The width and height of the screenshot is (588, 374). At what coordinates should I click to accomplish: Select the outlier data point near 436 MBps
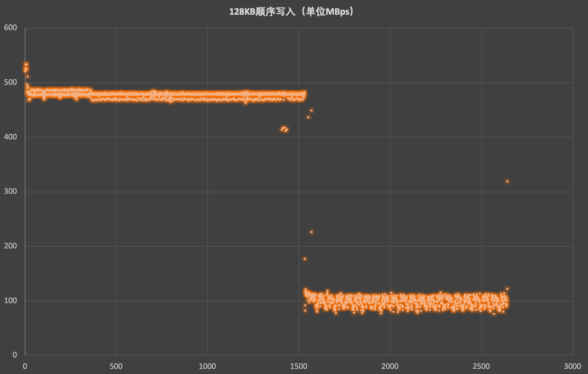[x=308, y=117]
